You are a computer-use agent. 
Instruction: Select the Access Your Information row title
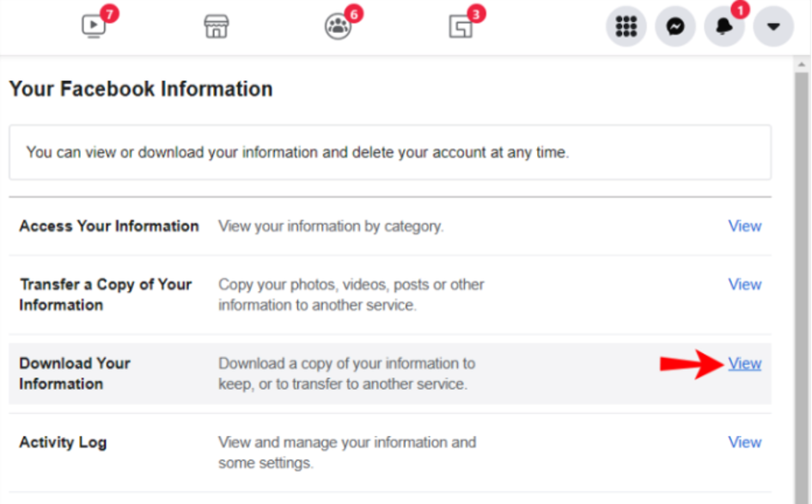[x=109, y=226]
